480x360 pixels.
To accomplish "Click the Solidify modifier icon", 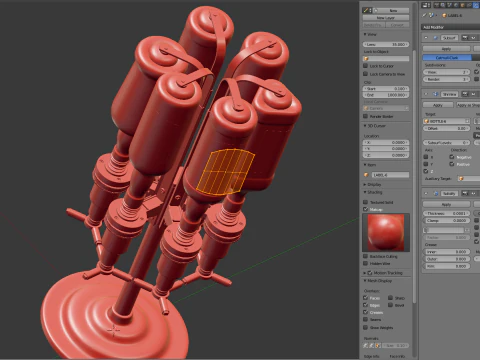I will point(436,193).
